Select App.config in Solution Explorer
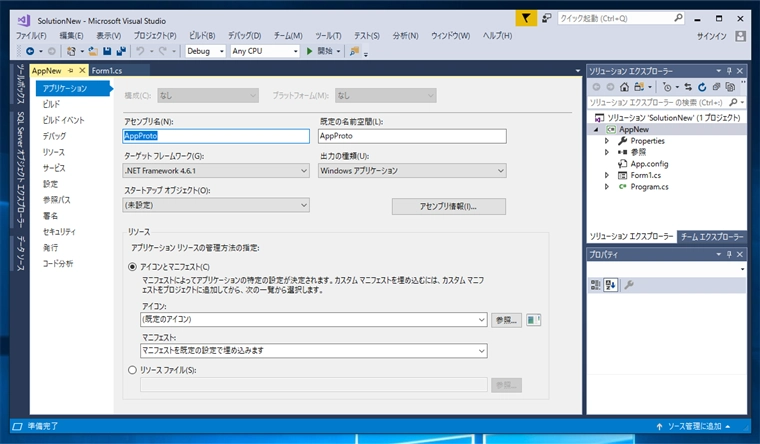Viewport: 760px width, 444px height. (649, 164)
